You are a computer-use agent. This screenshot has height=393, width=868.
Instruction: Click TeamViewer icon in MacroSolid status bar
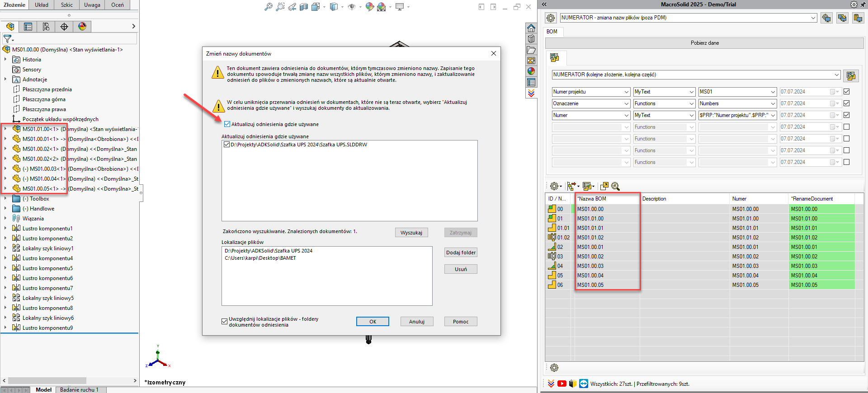pyautogui.click(x=584, y=384)
